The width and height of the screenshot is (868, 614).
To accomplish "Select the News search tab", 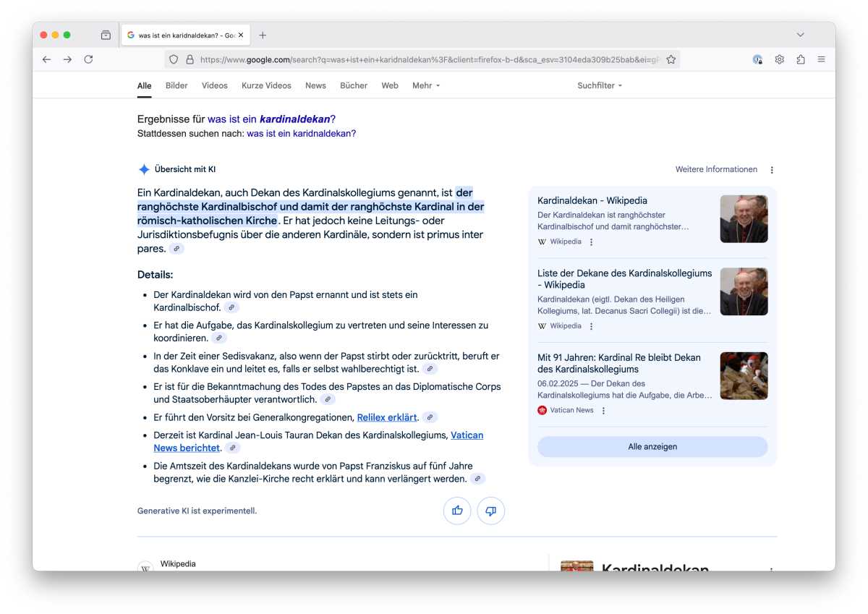I will click(315, 85).
